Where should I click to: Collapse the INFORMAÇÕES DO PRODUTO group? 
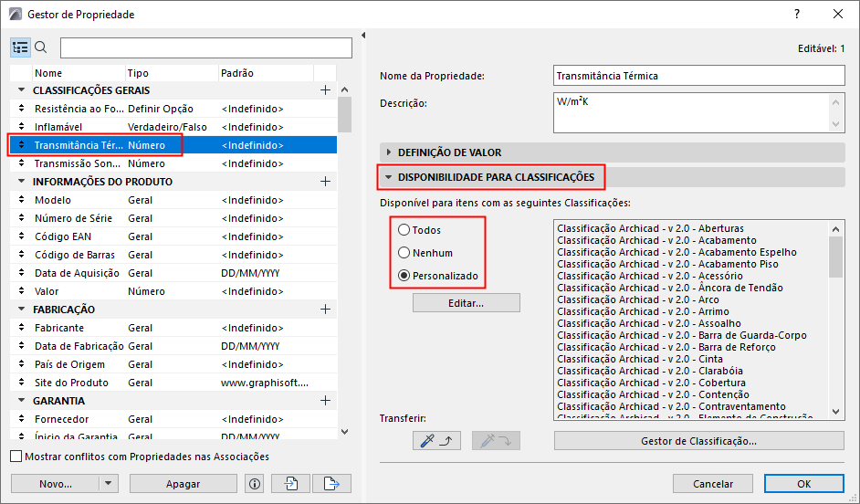tap(21, 182)
